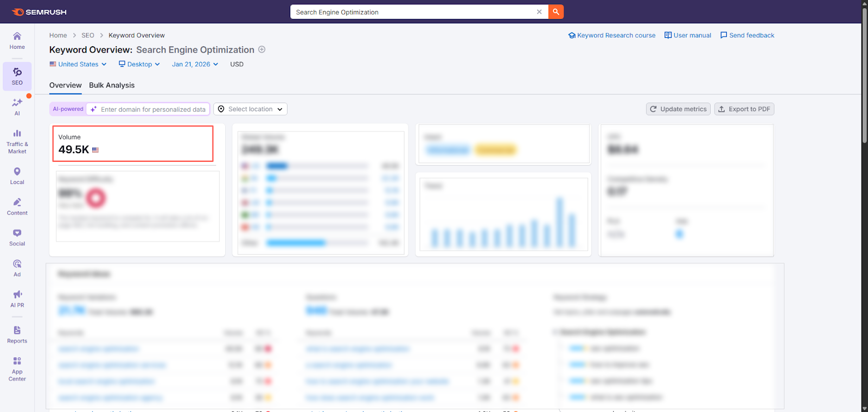Screen dimensions: 868x412
Task: Switch to the Bulk Analysis tab
Action: tap(112, 85)
